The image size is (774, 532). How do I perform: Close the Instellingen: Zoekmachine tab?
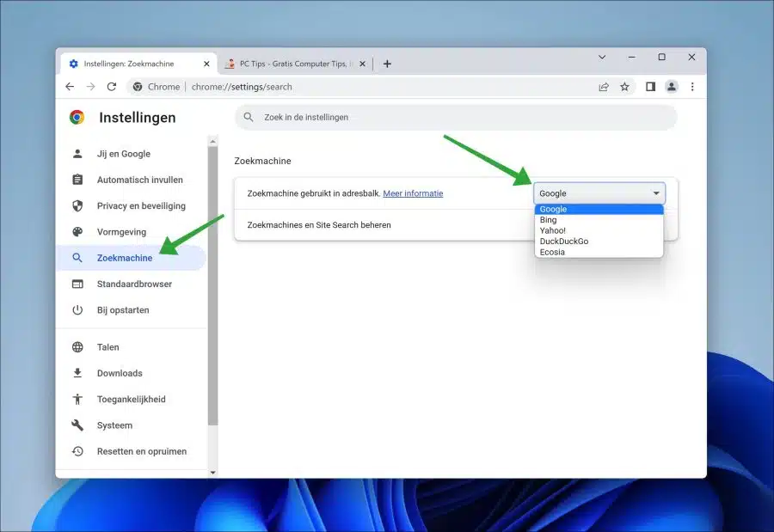click(x=206, y=64)
